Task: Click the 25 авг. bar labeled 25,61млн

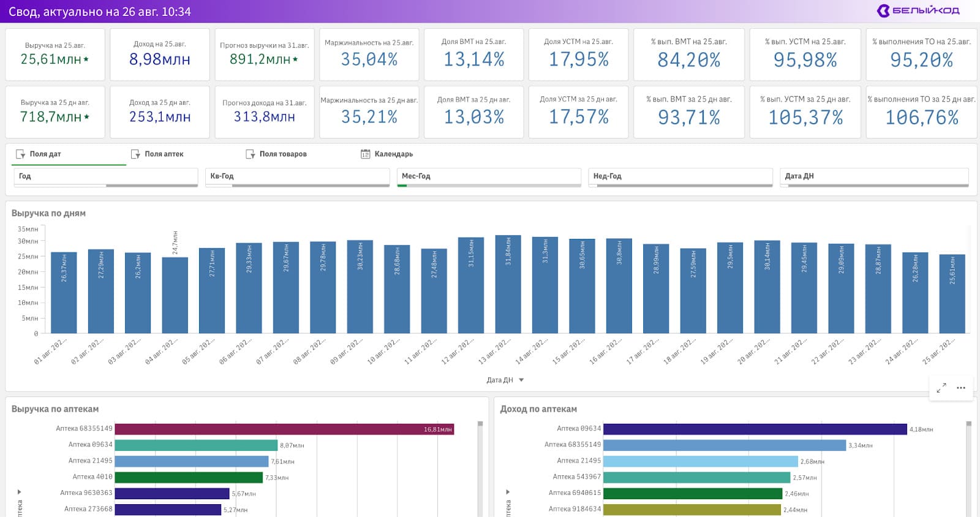Action: [x=952, y=294]
